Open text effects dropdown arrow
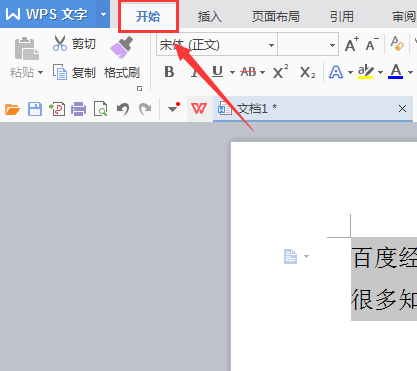This screenshot has height=371, width=417. (350, 72)
